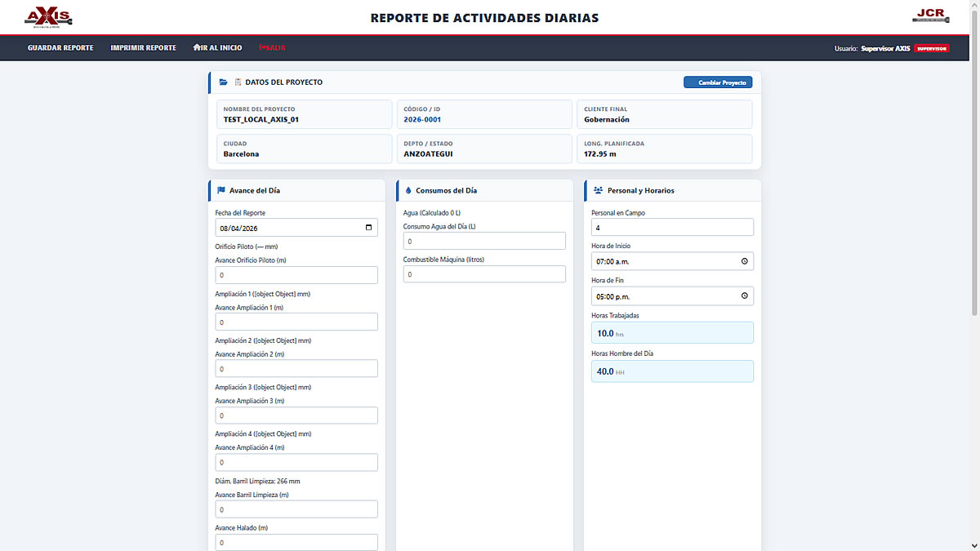Click IMPRIMIR REPORTE in the navbar
This screenshot has height=551, width=980.
(143, 47)
